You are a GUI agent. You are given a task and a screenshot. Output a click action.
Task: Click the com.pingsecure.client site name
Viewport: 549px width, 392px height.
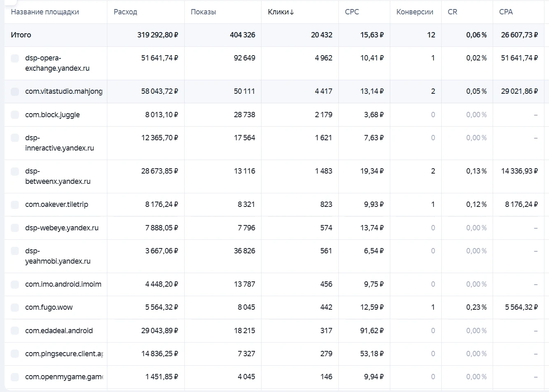pos(64,354)
